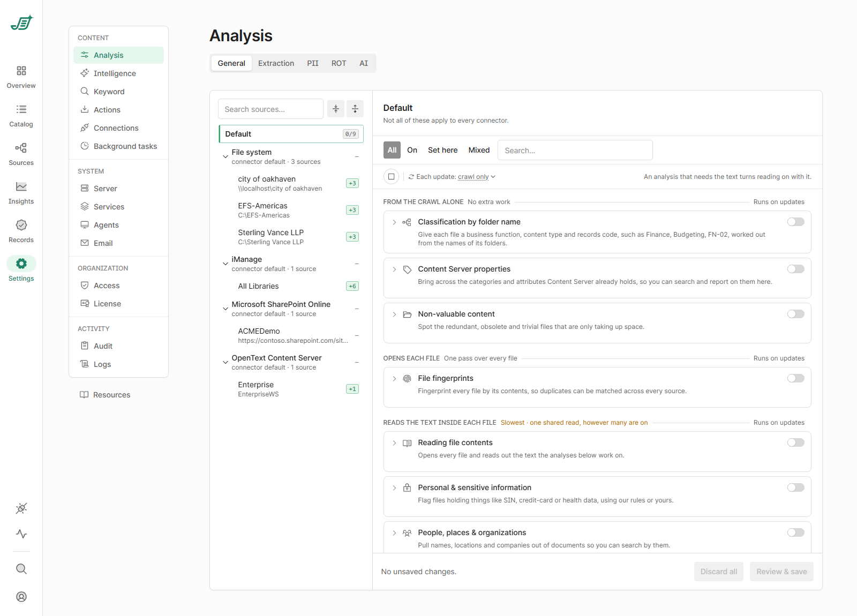
Task: Click the activity pulse icon
Action: pyautogui.click(x=21, y=534)
